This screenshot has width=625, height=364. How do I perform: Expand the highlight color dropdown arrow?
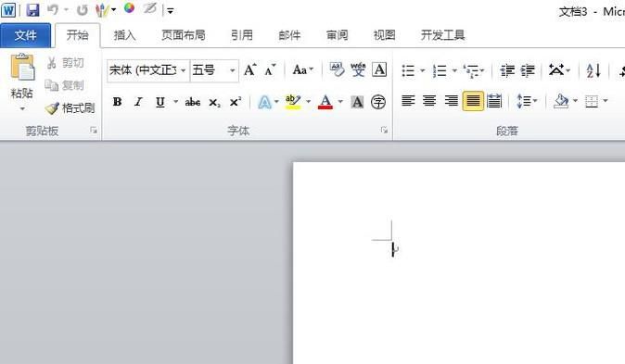click(x=308, y=102)
